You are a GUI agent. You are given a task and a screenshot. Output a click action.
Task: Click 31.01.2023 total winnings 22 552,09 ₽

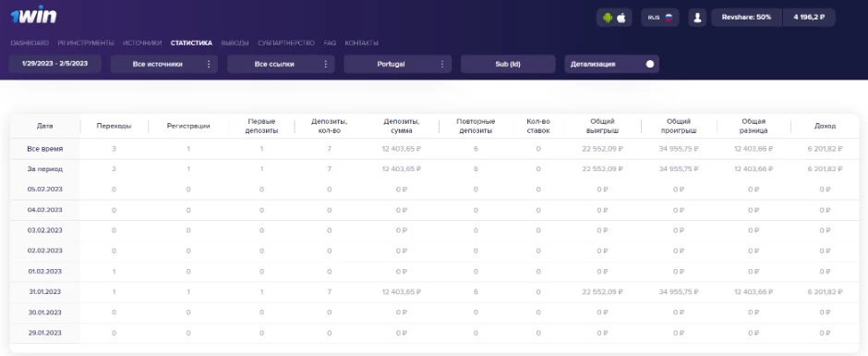tap(602, 291)
